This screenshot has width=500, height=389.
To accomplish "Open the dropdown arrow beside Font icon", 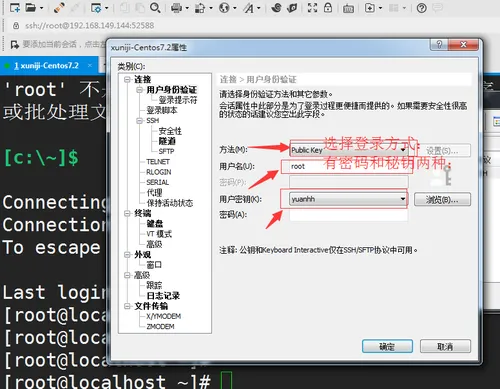I will click(x=259, y=8).
